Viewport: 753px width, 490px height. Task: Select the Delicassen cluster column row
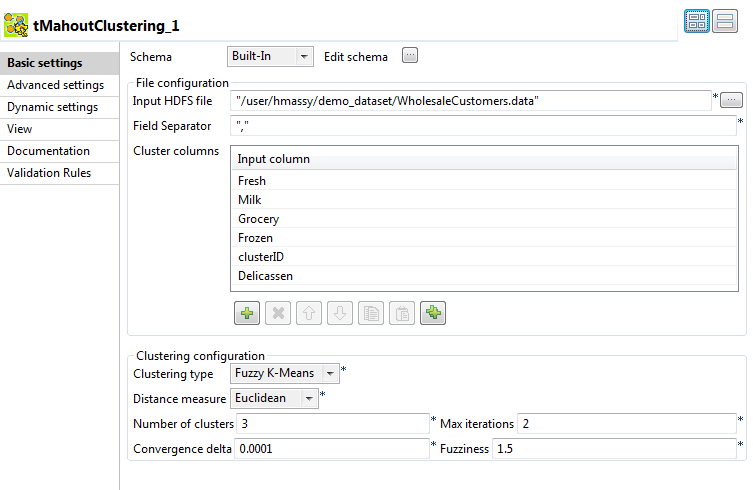pos(484,276)
